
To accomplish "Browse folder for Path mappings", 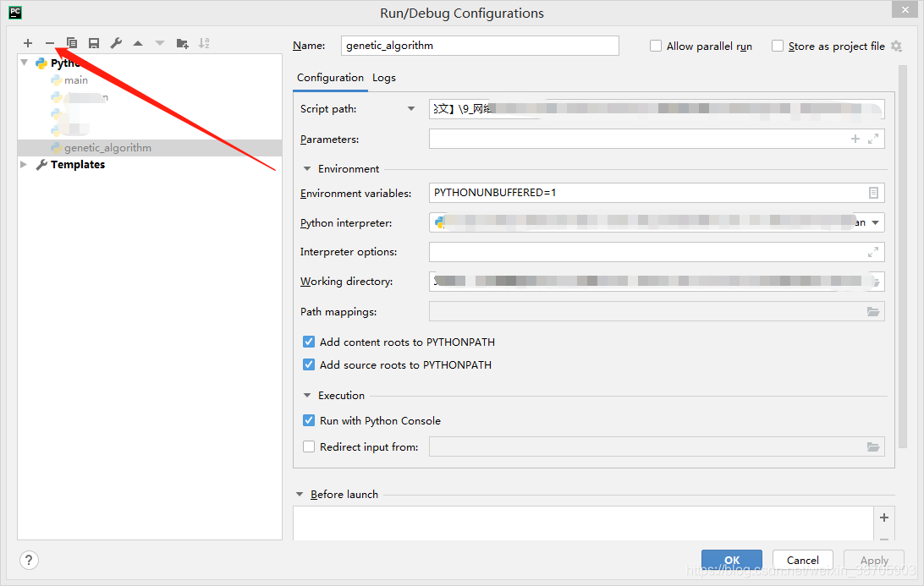I will (873, 311).
